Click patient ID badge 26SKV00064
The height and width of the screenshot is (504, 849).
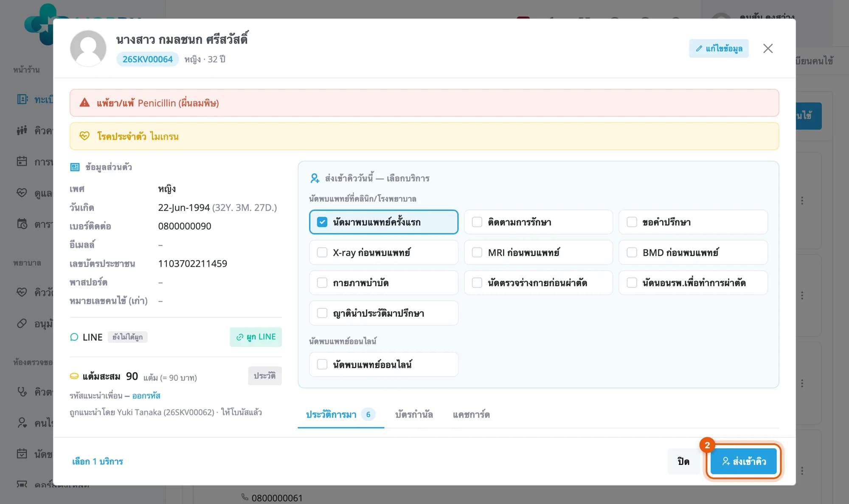[x=148, y=59]
